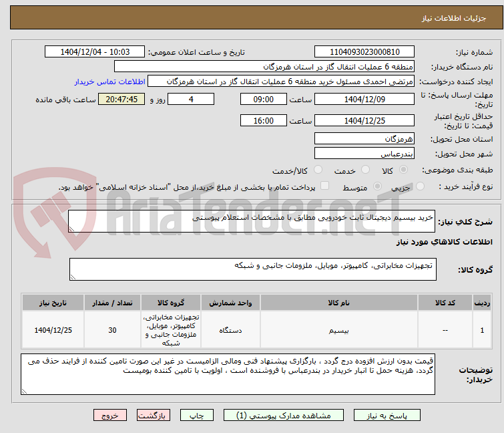Image resolution: width=504 pixels, height=433 pixels.
Task: Click the ردیف column header
Action: 482,303
